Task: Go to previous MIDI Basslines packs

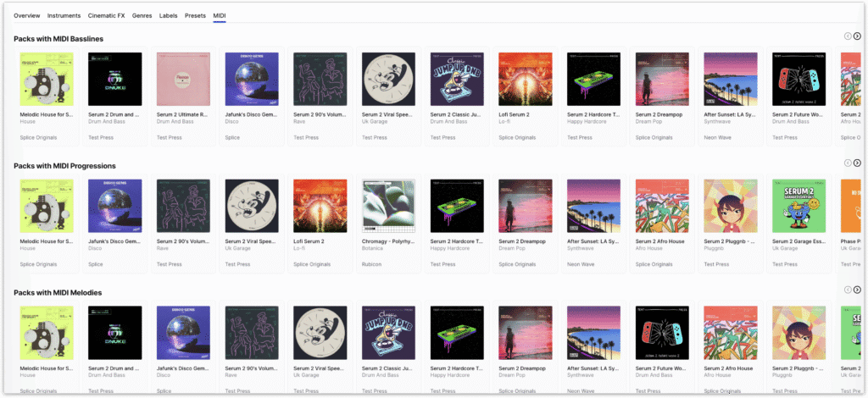Action: [x=848, y=36]
